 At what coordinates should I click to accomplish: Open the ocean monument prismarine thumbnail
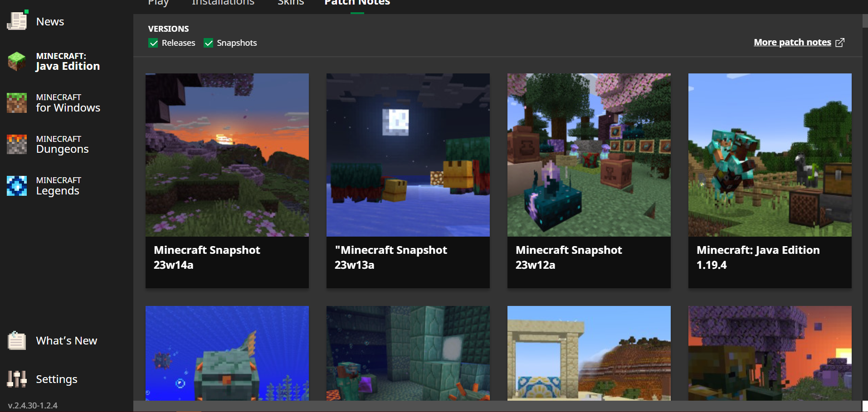click(408, 353)
